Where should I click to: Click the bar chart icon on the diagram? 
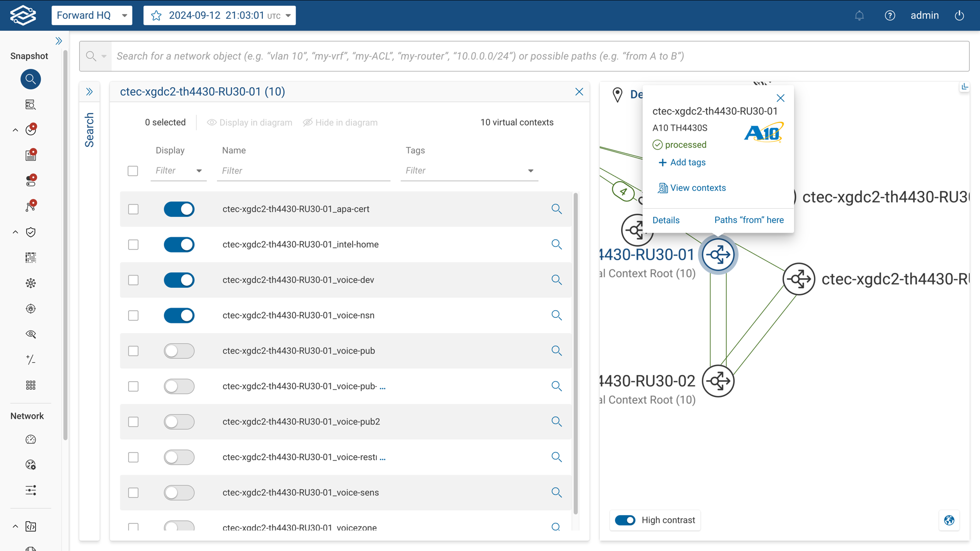pyautogui.click(x=965, y=86)
